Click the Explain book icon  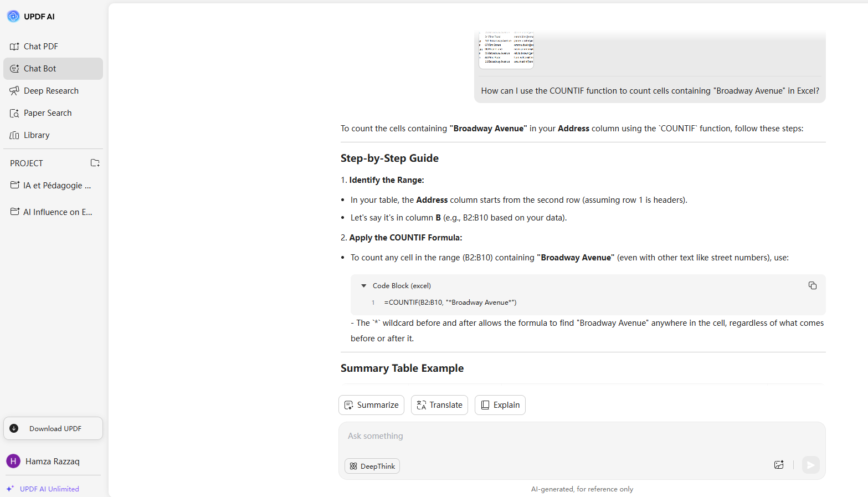(485, 405)
